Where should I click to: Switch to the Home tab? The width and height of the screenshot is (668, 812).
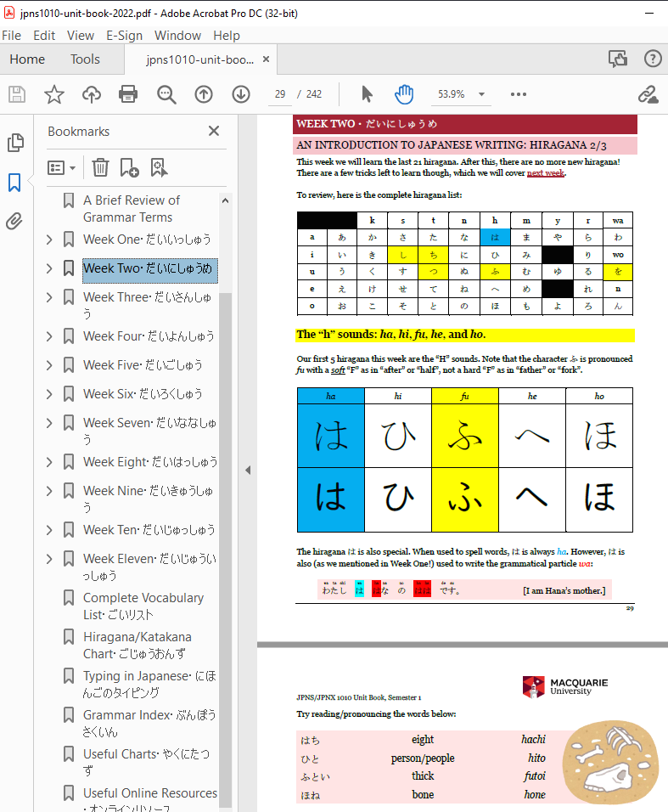(x=27, y=59)
